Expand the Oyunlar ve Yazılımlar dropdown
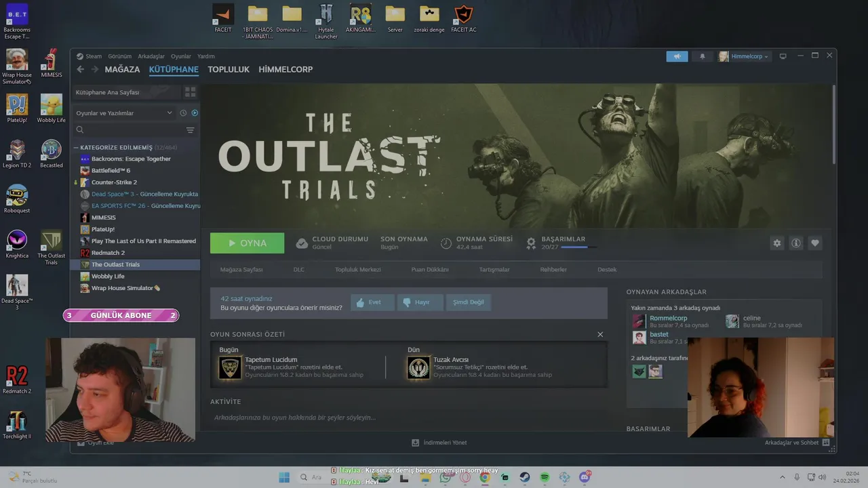Viewport: 868px width, 488px height. click(125, 113)
